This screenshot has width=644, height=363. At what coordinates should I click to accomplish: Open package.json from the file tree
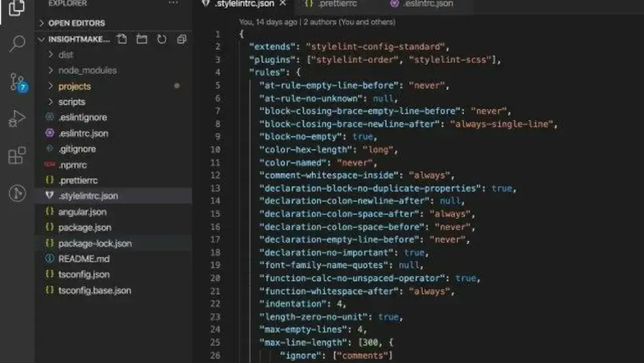click(x=84, y=227)
